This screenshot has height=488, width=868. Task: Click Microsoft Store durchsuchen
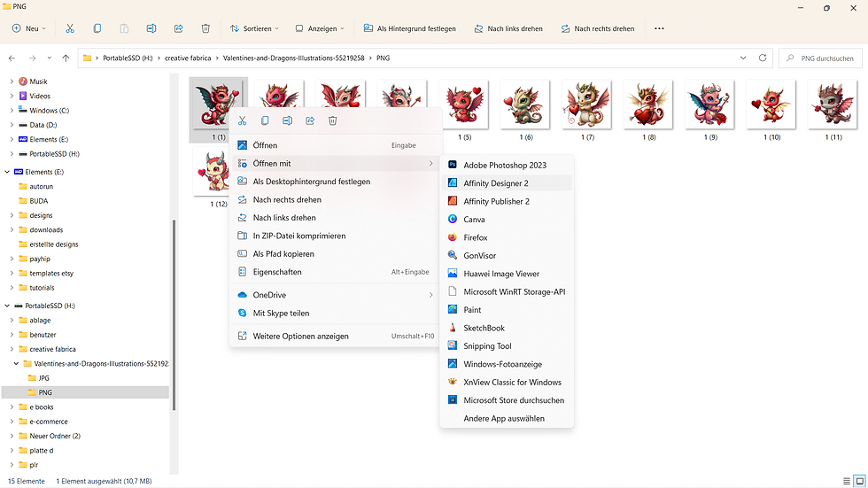point(507,400)
